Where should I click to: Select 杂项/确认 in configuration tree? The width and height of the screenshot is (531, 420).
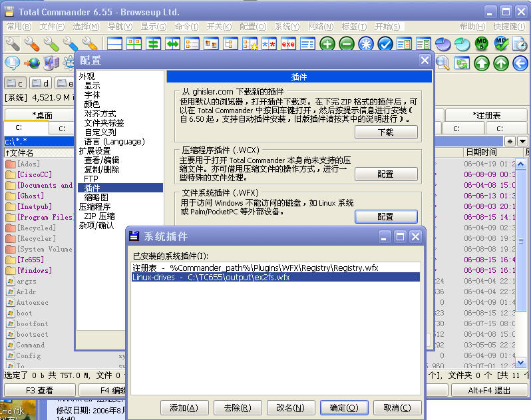96,225
